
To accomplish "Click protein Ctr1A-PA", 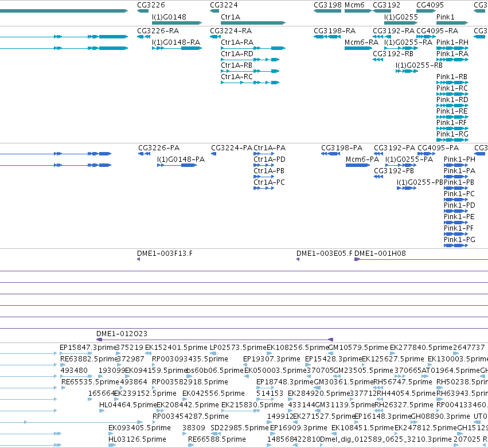I will (x=270, y=148).
